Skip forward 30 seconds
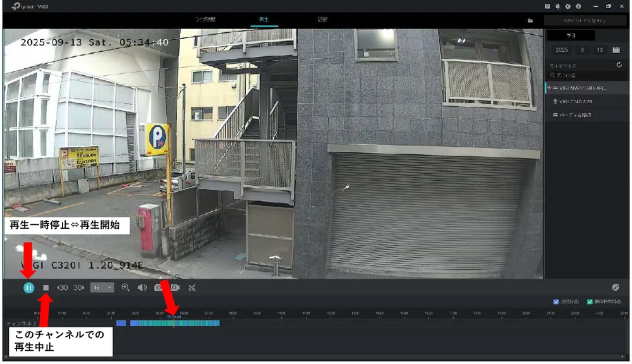Screen dimensions: 632x364 pos(79,288)
